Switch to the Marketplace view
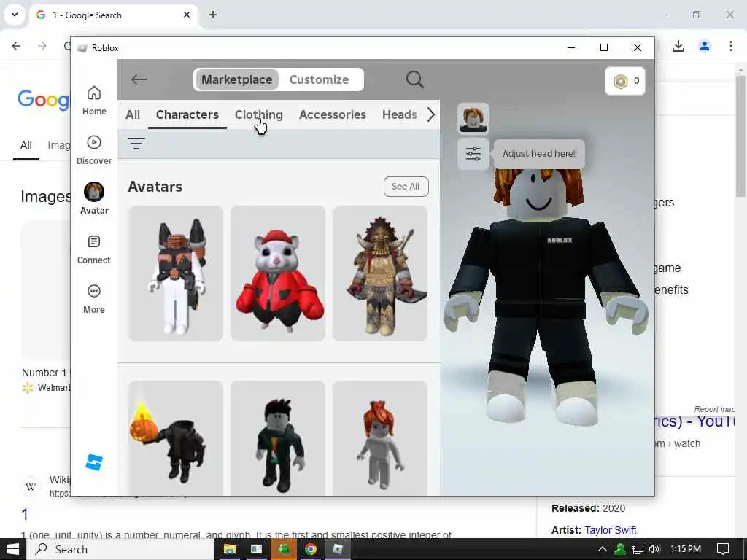Screen dimensions: 747x560 point(237,79)
